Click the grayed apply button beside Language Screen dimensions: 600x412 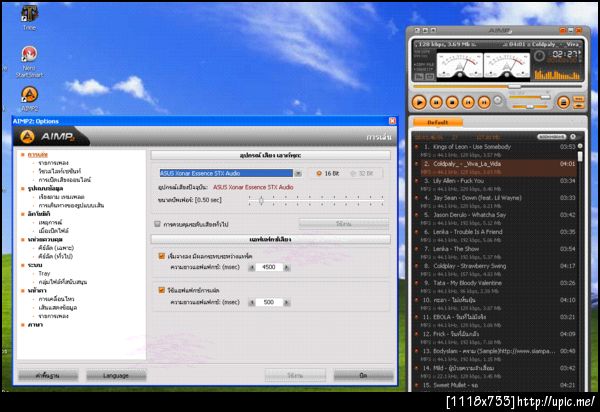(295, 376)
